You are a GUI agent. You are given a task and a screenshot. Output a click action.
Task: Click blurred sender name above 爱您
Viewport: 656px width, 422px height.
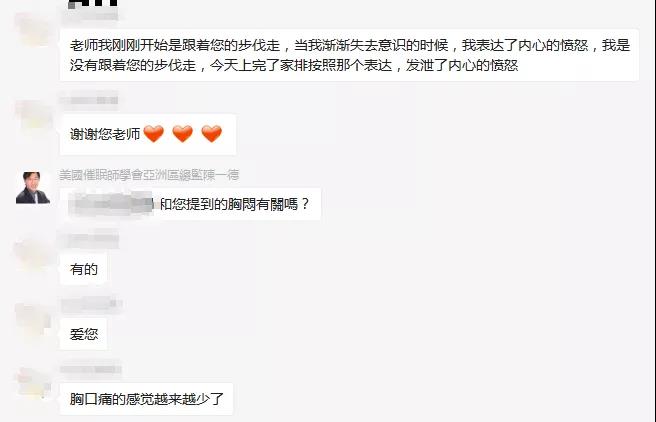point(91,305)
